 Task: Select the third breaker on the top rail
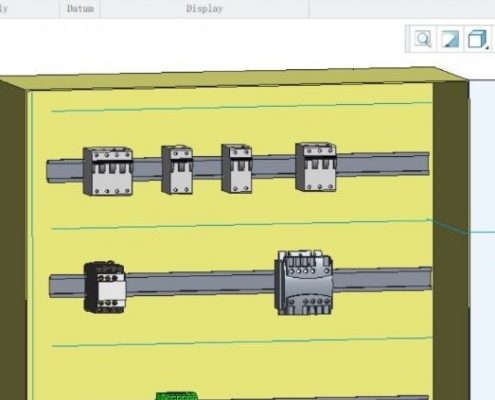click(236, 168)
